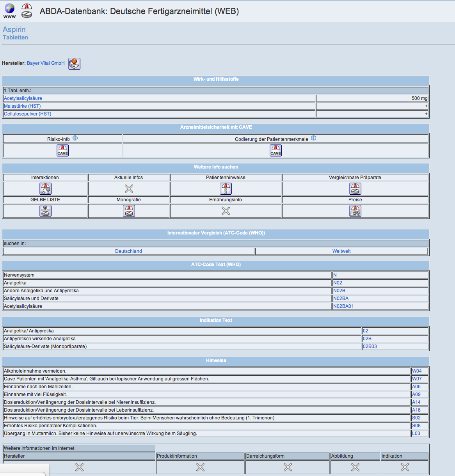The width and height of the screenshot is (455, 476).
Task: Click 'Andere Analgetika und Antipyretika' text
Action: 41,291
